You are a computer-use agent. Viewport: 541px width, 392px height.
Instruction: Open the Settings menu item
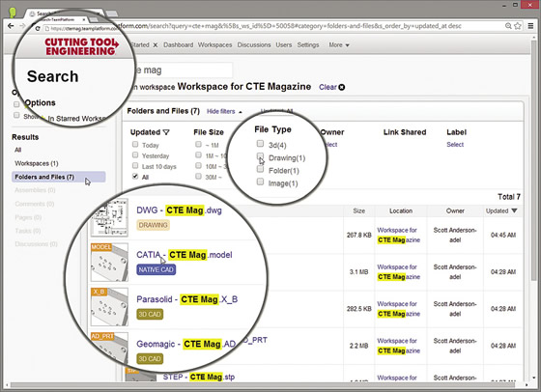click(x=308, y=44)
